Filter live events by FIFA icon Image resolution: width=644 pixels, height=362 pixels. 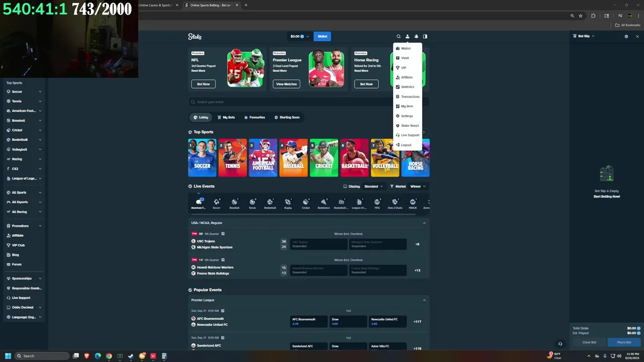point(377,203)
